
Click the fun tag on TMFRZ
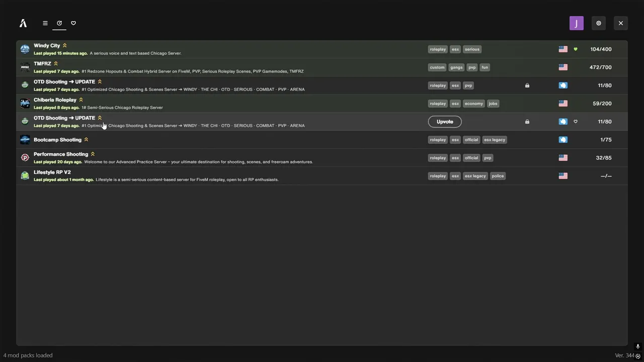click(485, 67)
